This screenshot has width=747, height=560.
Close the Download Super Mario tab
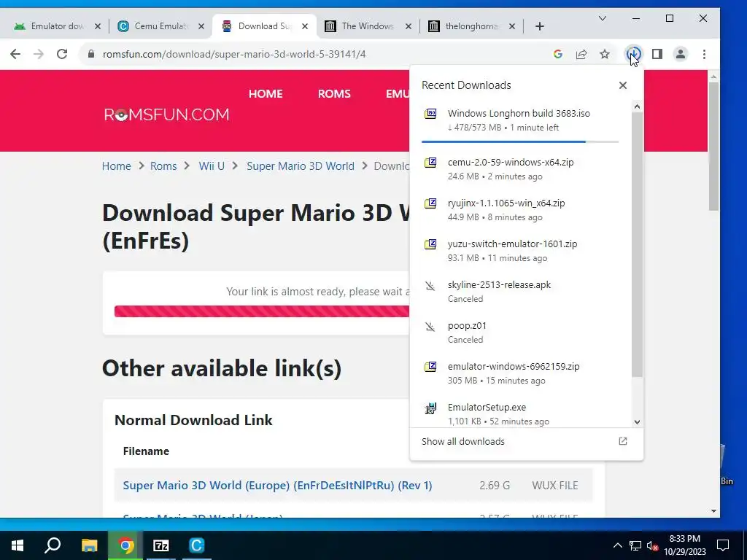point(305,26)
